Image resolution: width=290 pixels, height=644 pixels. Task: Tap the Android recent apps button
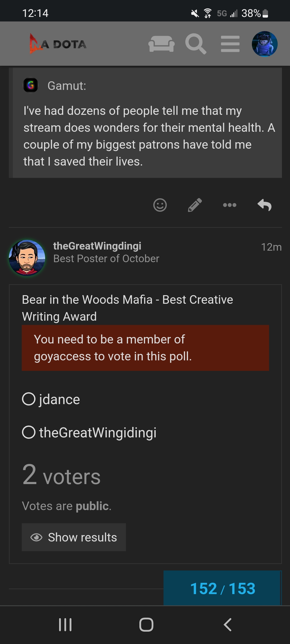tap(65, 625)
